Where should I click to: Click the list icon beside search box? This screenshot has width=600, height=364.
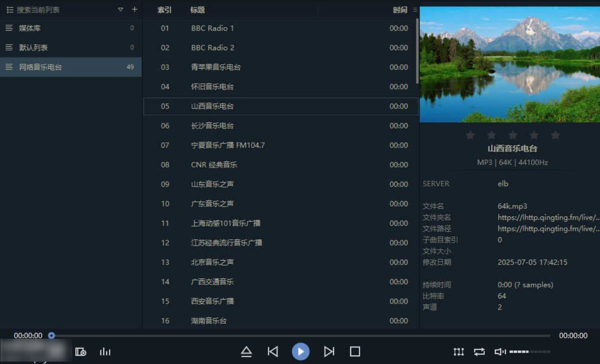coord(10,10)
